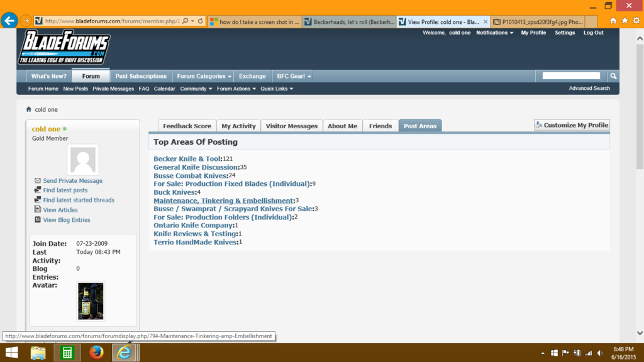Switch to the Beckerheads browser tab
Image resolution: width=644 pixels, height=362 pixels.
[350, 22]
